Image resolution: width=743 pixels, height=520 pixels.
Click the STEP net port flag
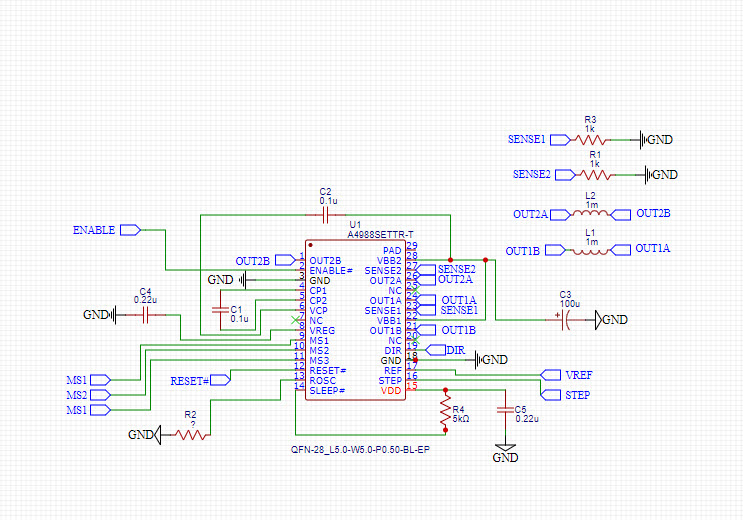[x=551, y=395]
